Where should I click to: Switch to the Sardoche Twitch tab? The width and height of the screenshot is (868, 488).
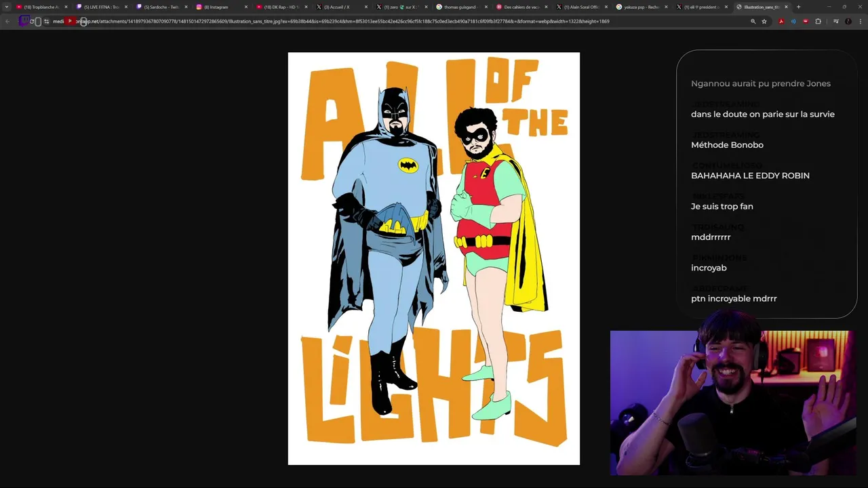point(161,7)
